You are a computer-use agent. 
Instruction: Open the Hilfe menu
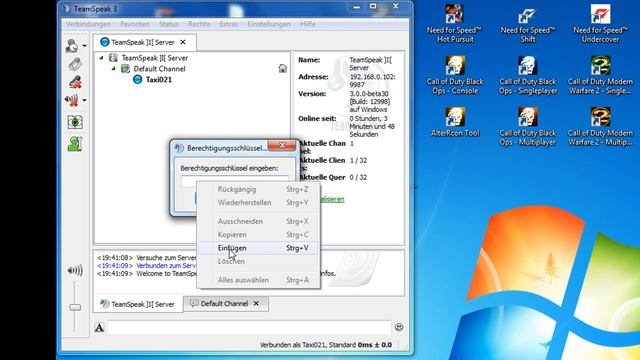[x=308, y=24]
